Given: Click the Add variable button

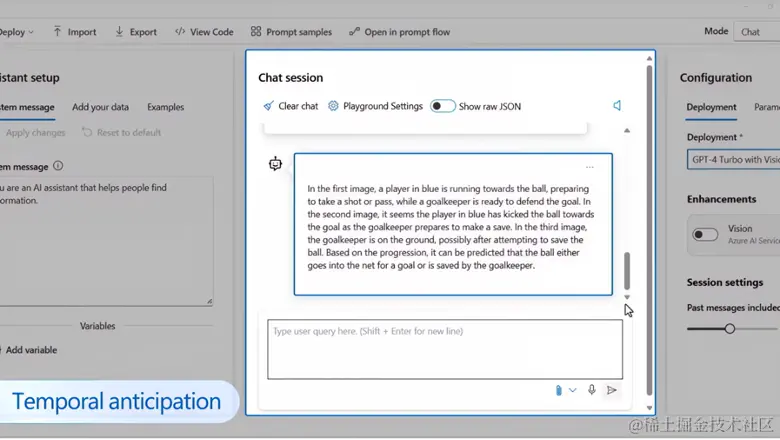Looking at the screenshot, I should point(29,350).
